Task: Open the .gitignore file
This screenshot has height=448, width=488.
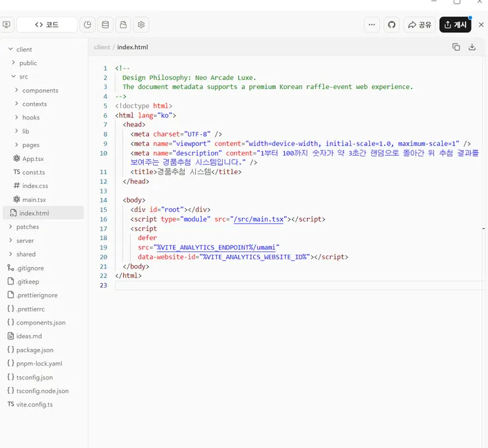Action: (x=30, y=268)
